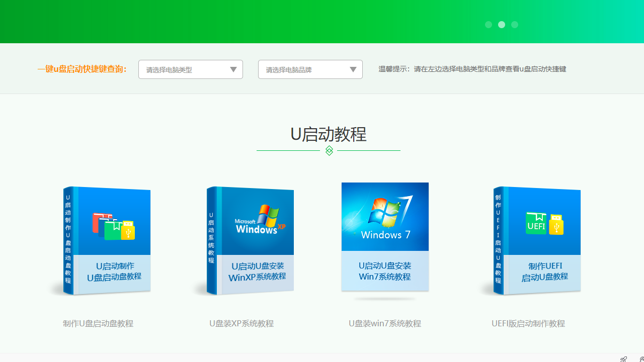Select the highlighted middle carousel dot
644x362 pixels.
[501, 25]
